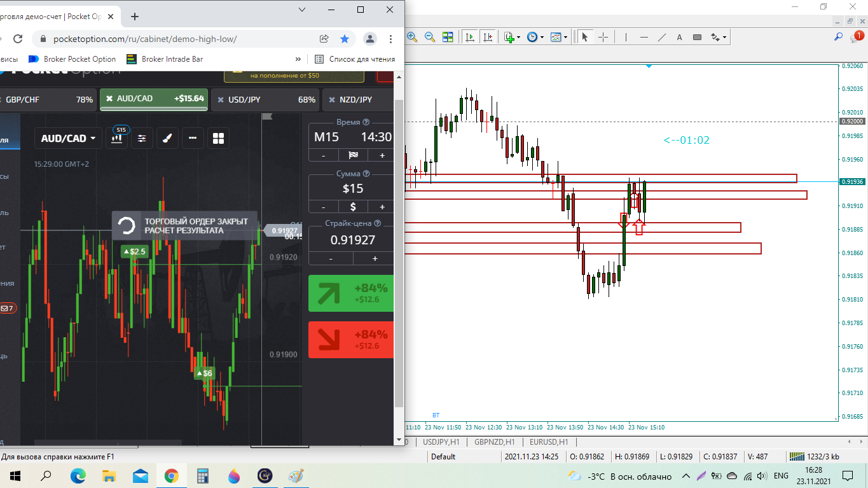Click the tile windows icon in MetaTrader

[448, 38]
